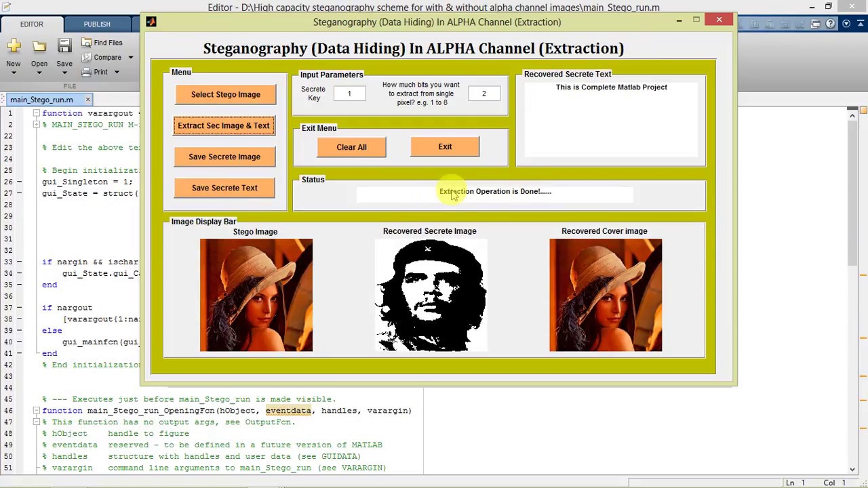Click the Recovered Cover image thumbnail
The width and height of the screenshot is (868, 488).
point(606,295)
